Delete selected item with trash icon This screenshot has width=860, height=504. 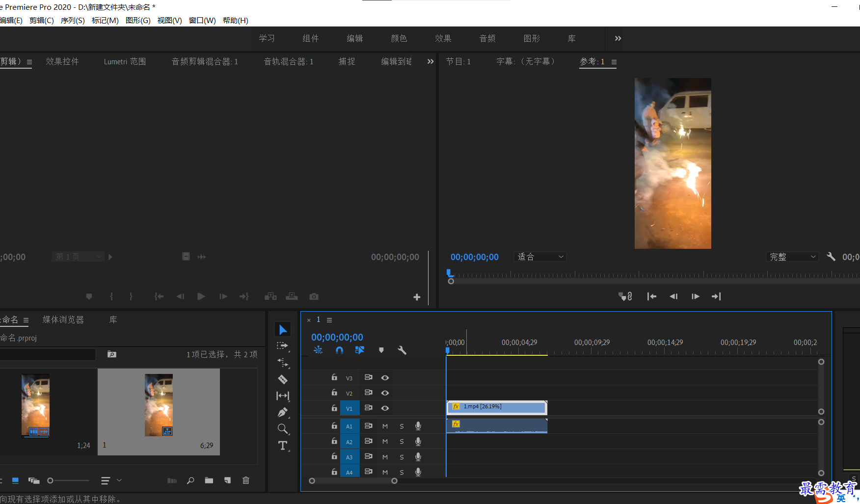[246, 480]
